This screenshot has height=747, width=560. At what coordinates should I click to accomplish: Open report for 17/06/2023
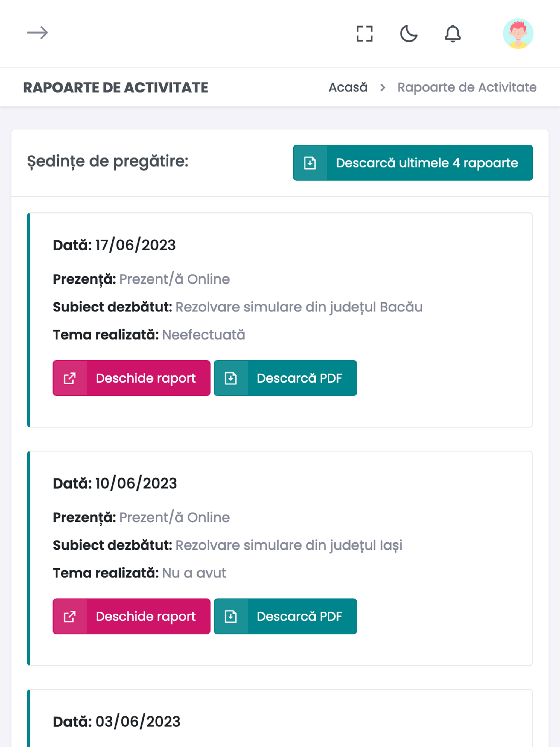132,378
